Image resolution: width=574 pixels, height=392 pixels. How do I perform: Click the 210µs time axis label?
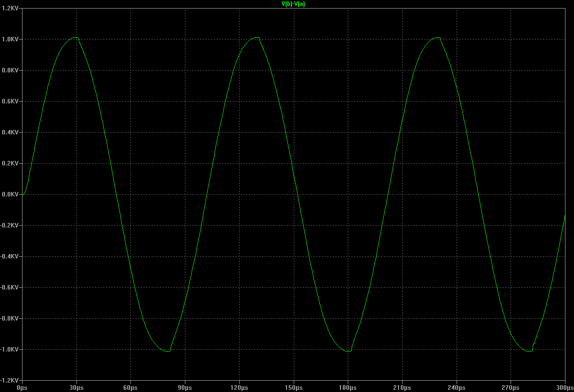pyautogui.click(x=402, y=387)
